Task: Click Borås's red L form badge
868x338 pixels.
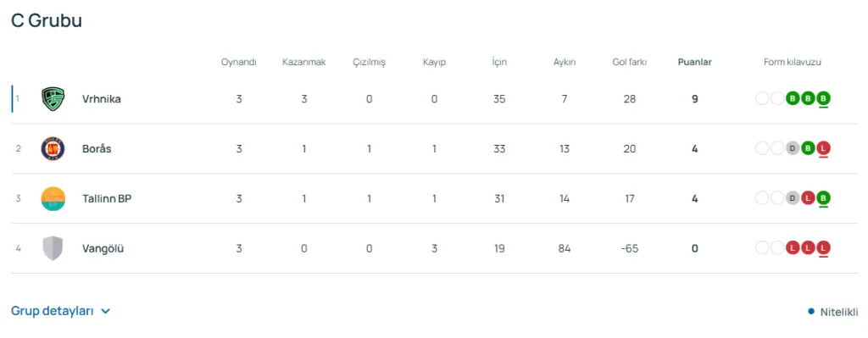Action: click(x=824, y=149)
